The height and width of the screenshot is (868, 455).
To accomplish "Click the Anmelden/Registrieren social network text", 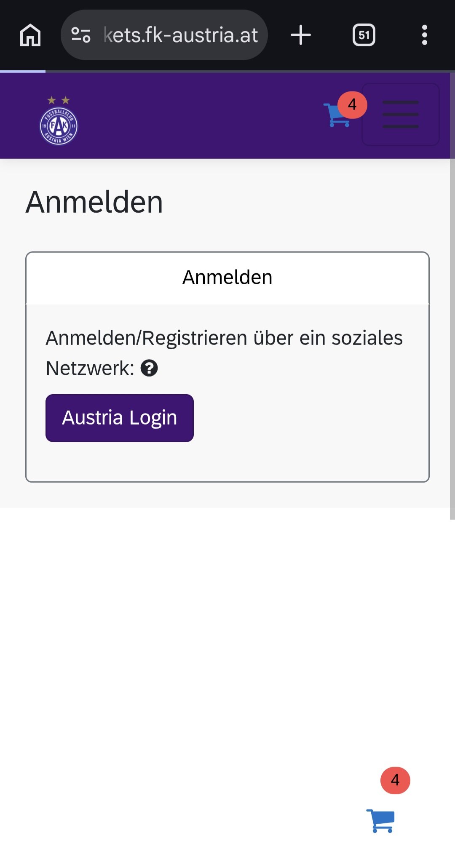I will click(x=224, y=338).
